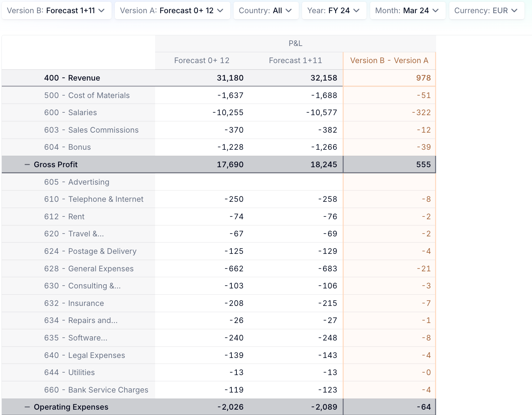Select the 634 - Repairs and... row label
532x415 pixels.
[81, 321]
